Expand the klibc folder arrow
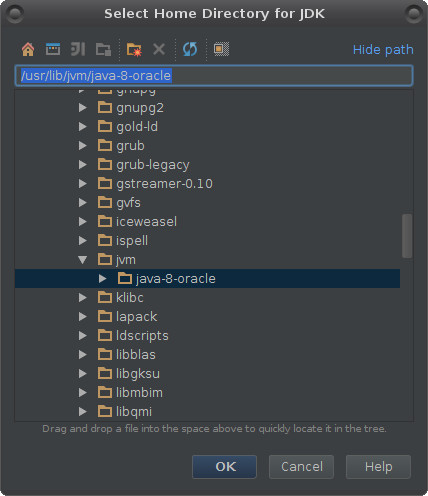The height and width of the screenshot is (496, 428). coord(83,298)
